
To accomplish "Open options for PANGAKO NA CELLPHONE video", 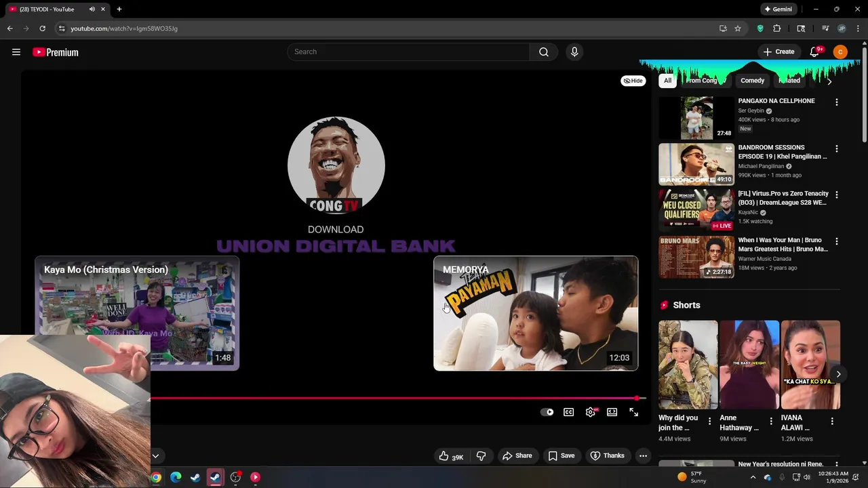I will click(x=836, y=102).
